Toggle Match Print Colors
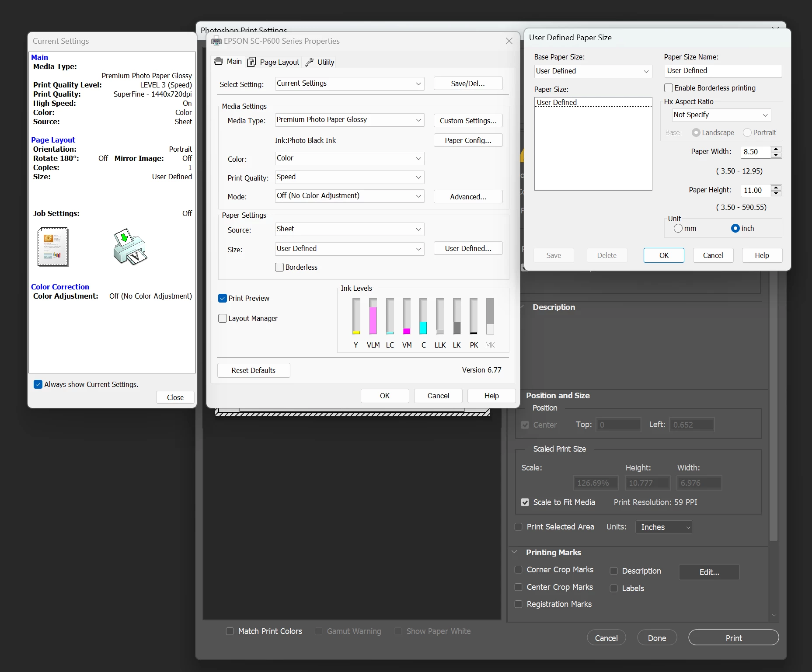 (230, 631)
